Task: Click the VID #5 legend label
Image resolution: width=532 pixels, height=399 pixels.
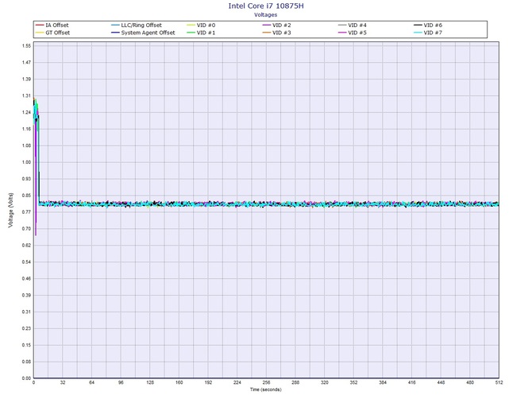Action: (x=357, y=33)
